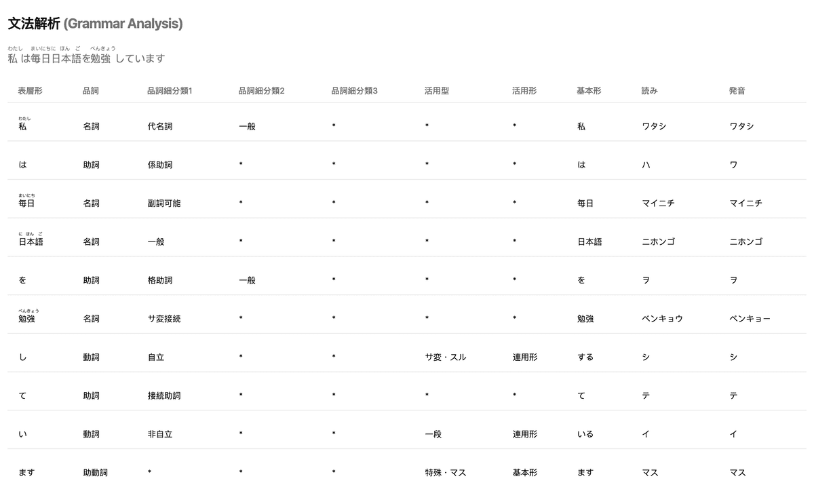Click し in the 表層形 column
814x504 pixels.
point(22,357)
